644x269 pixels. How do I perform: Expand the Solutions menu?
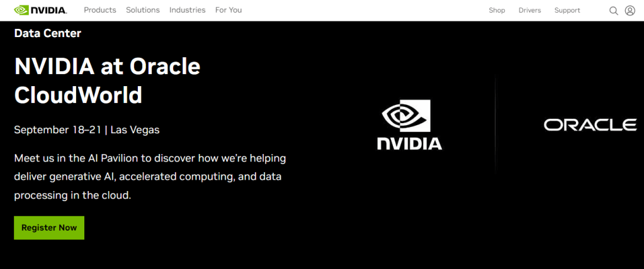143,10
